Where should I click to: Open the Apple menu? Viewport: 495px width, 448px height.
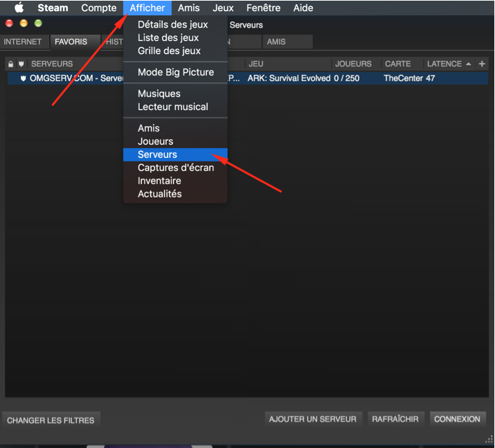(x=19, y=8)
